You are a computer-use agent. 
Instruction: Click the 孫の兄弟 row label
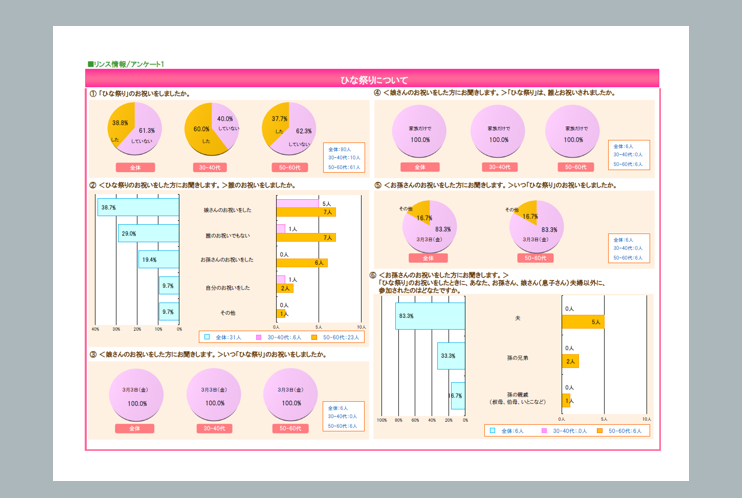click(x=518, y=358)
